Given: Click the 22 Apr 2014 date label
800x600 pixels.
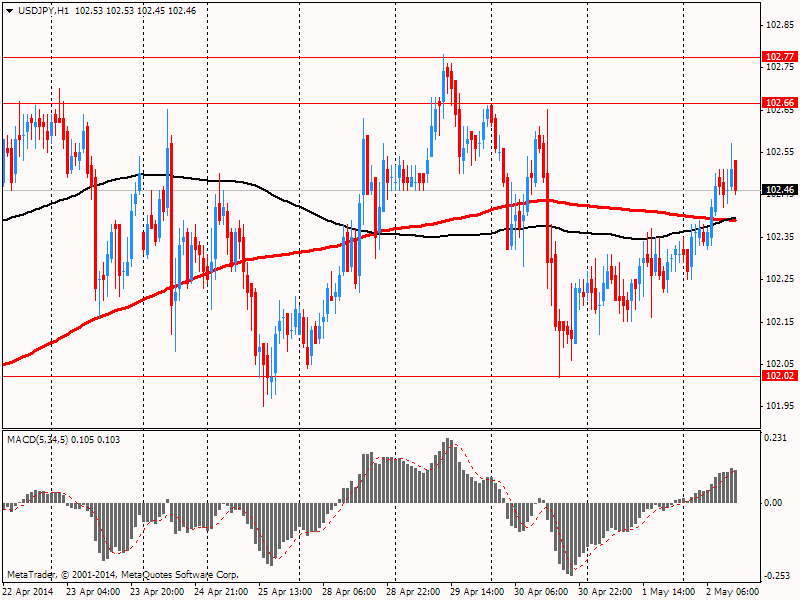Looking at the screenshot, I should tap(30, 591).
